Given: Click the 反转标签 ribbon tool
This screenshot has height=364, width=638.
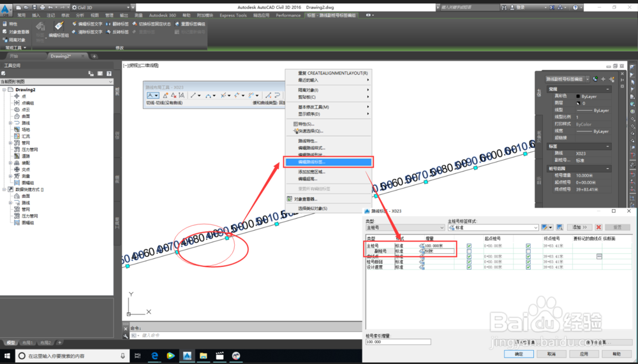Looking at the screenshot, I should [117, 32].
